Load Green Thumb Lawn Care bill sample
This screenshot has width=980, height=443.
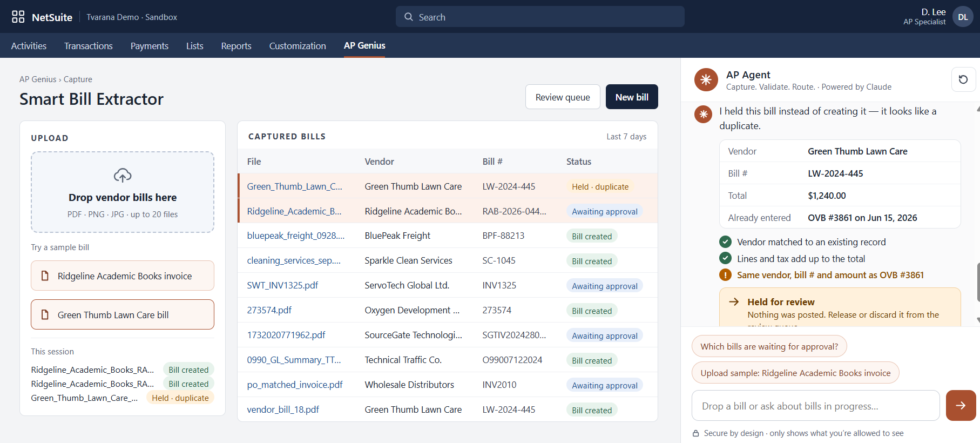tap(123, 314)
